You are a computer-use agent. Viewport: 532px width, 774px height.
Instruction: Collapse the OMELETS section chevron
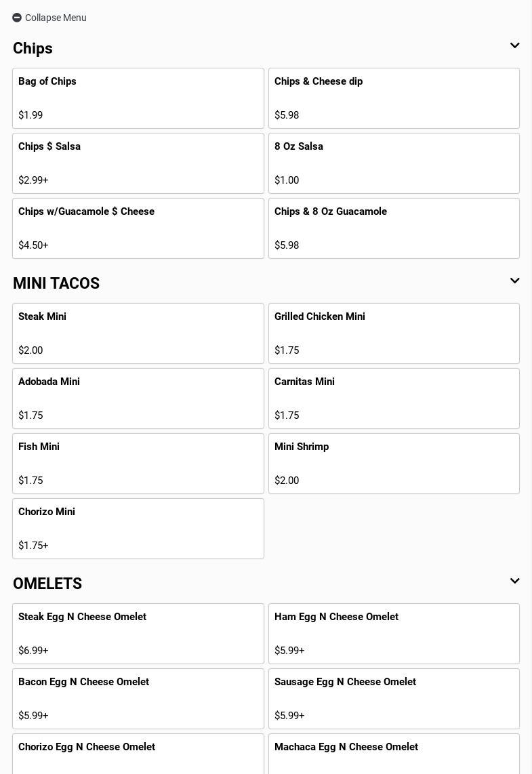point(514,582)
